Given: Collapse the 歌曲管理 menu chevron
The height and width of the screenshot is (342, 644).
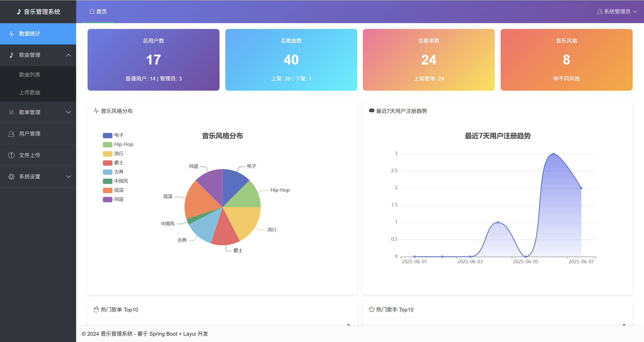Looking at the screenshot, I should pyautogui.click(x=69, y=55).
